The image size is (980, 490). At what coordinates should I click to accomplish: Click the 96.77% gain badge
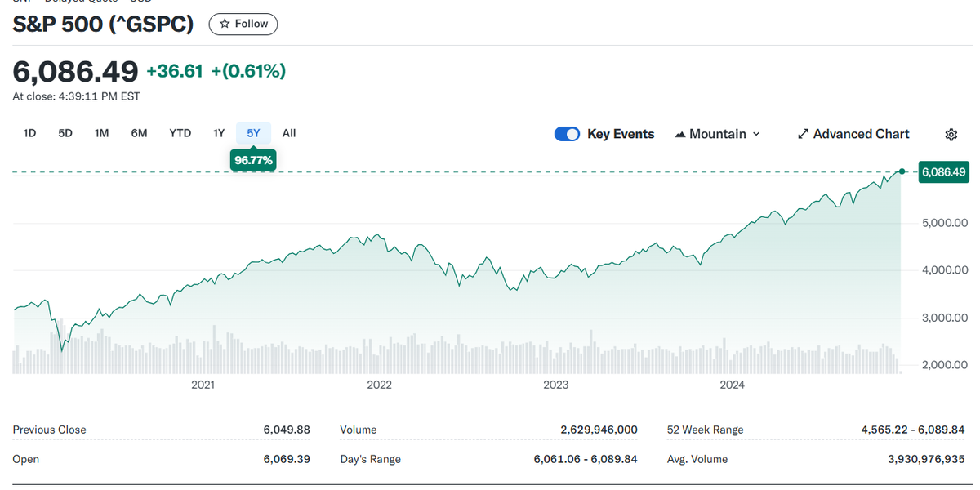[253, 160]
